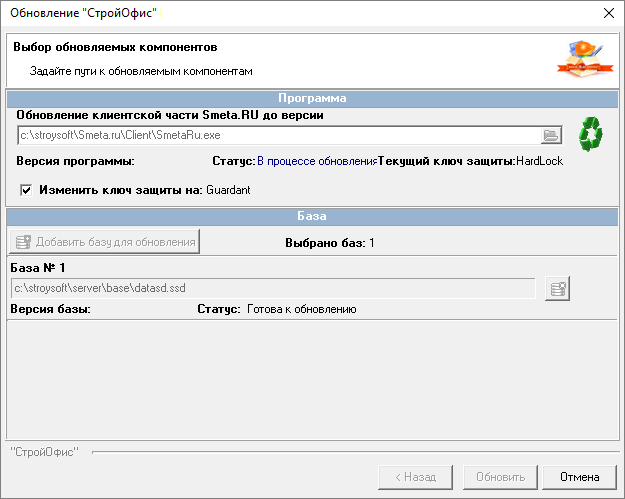
Task: Click the "База № 1" heading
Action: 37,268
